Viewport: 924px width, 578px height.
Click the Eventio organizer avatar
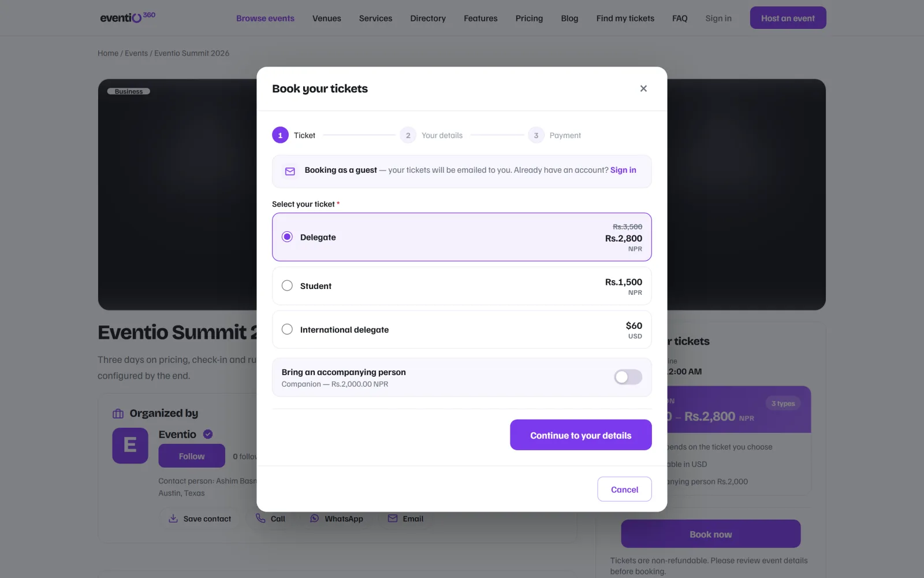[130, 446]
